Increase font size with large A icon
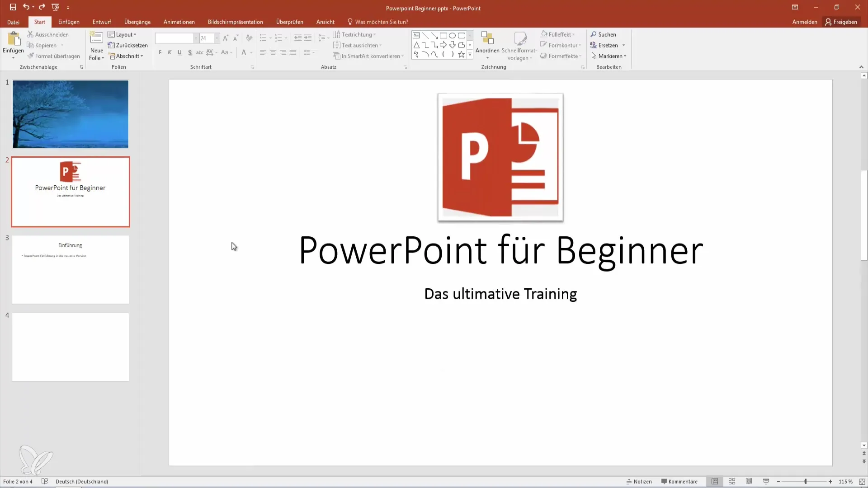This screenshot has height=488, width=868. pos(226,38)
